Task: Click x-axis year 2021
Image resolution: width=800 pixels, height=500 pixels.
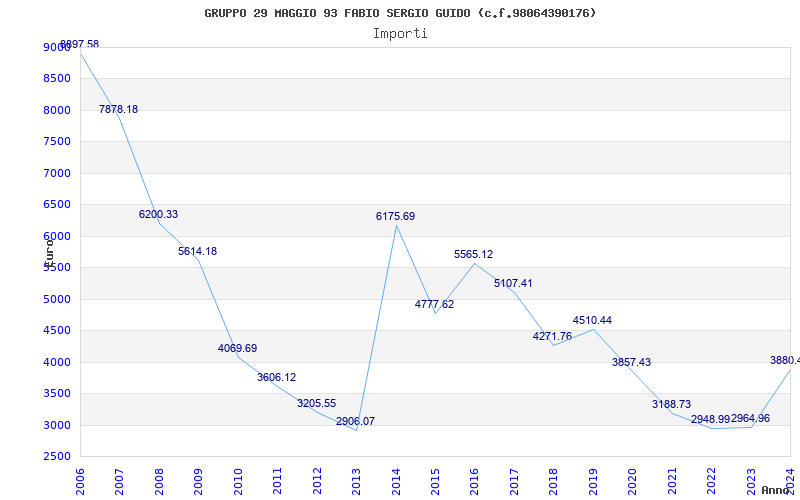Action: tap(672, 482)
